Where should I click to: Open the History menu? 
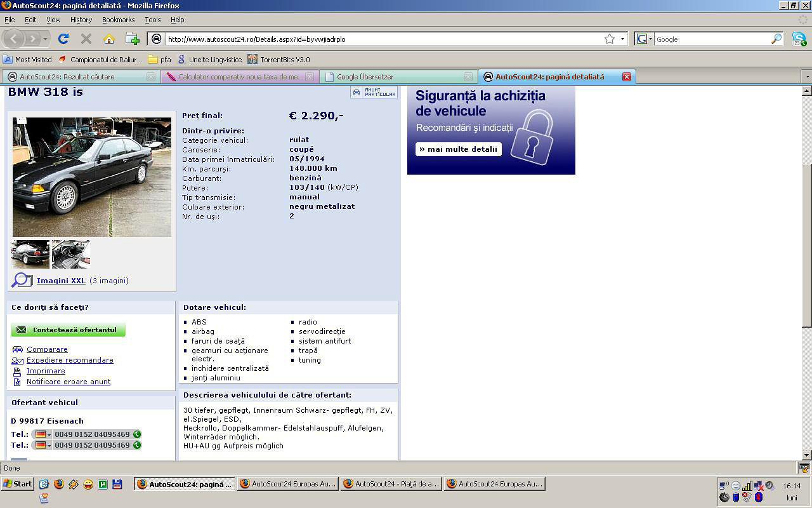tap(81, 20)
